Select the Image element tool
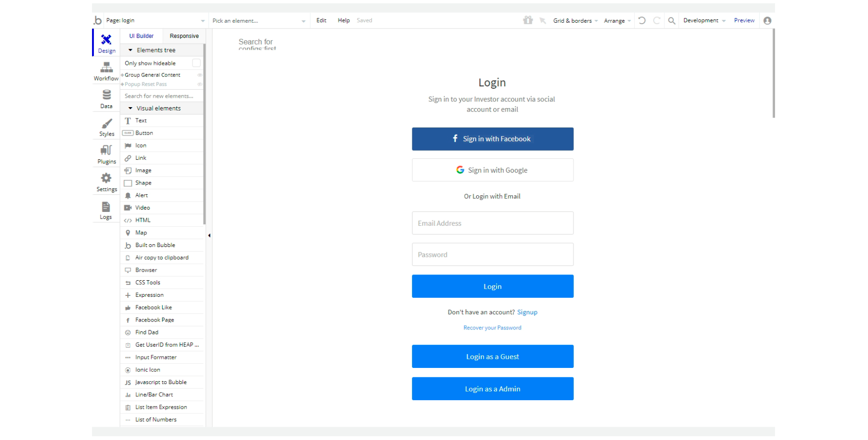868x440 pixels. [162, 170]
